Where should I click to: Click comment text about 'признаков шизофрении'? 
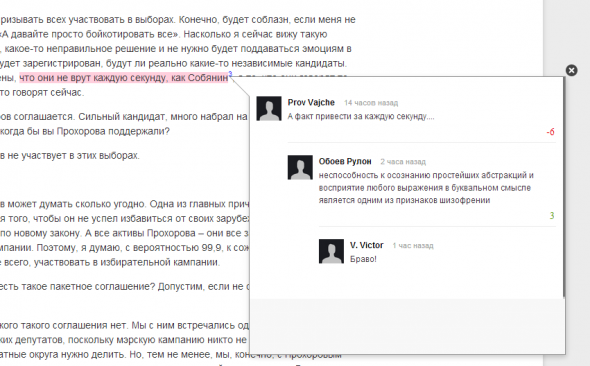coord(426,188)
